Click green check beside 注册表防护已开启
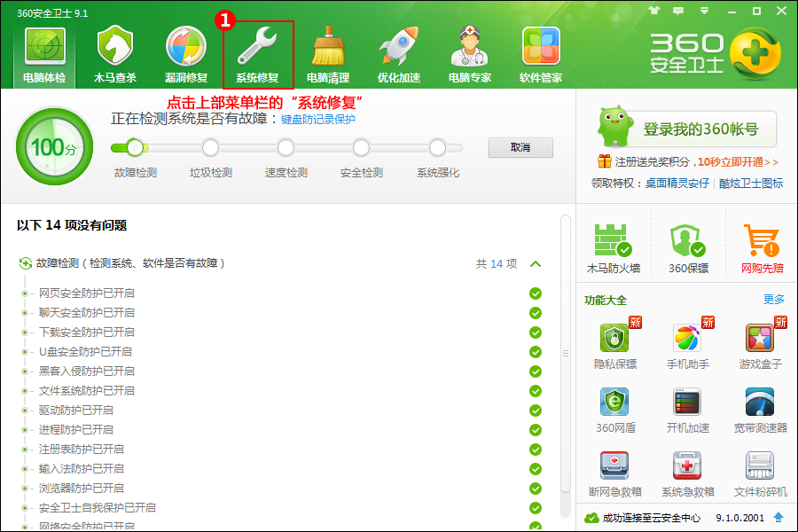Screen dimensions: 798x532 (x=536, y=450)
